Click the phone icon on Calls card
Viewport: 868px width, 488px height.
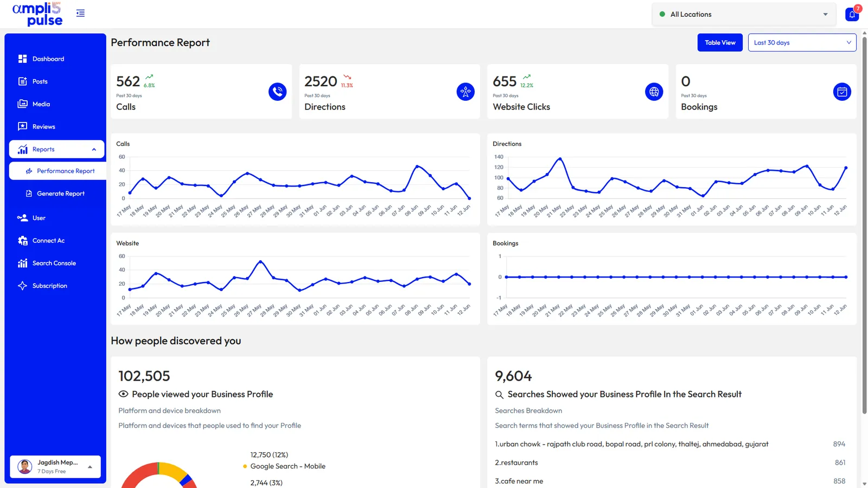point(277,92)
